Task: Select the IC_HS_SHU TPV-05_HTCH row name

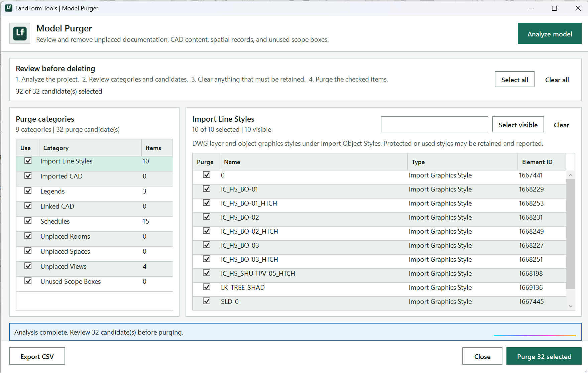Action: tap(258, 273)
